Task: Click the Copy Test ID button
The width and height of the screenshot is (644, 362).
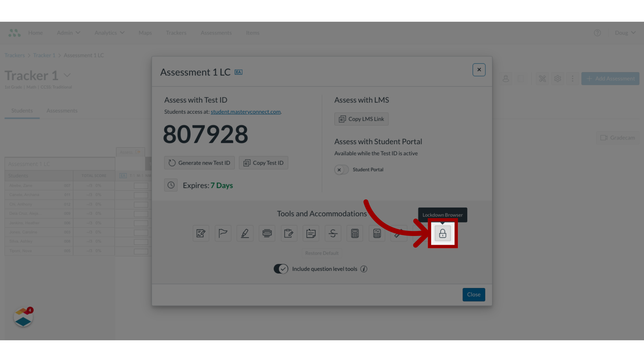Action: click(263, 162)
